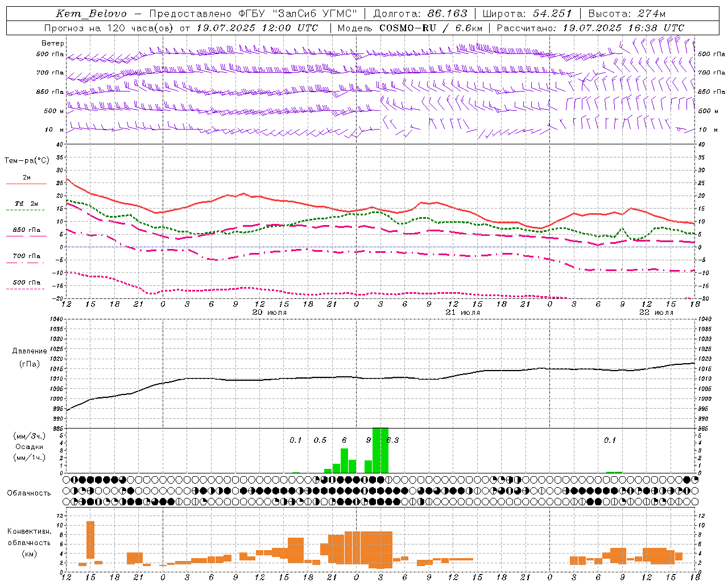Click the 'Конвективн.' convective cloud label
Viewport: 728px width, 582px height.
tap(29, 531)
